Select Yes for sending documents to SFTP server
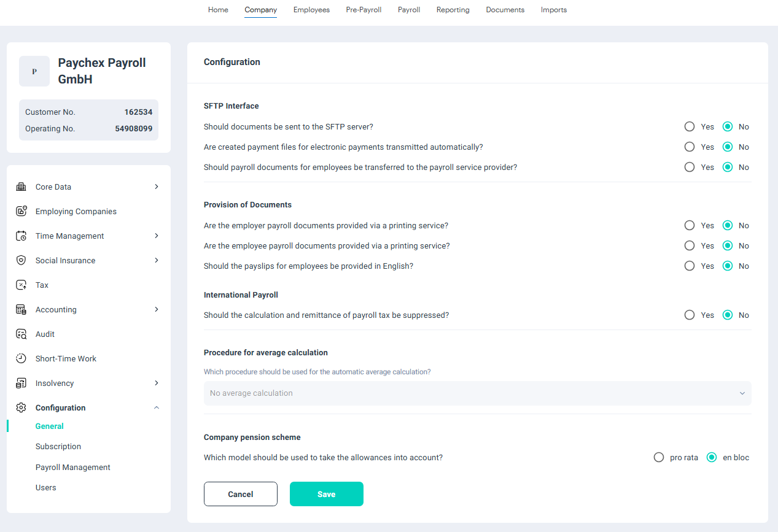 pyautogui.click(x=690, y=126)
